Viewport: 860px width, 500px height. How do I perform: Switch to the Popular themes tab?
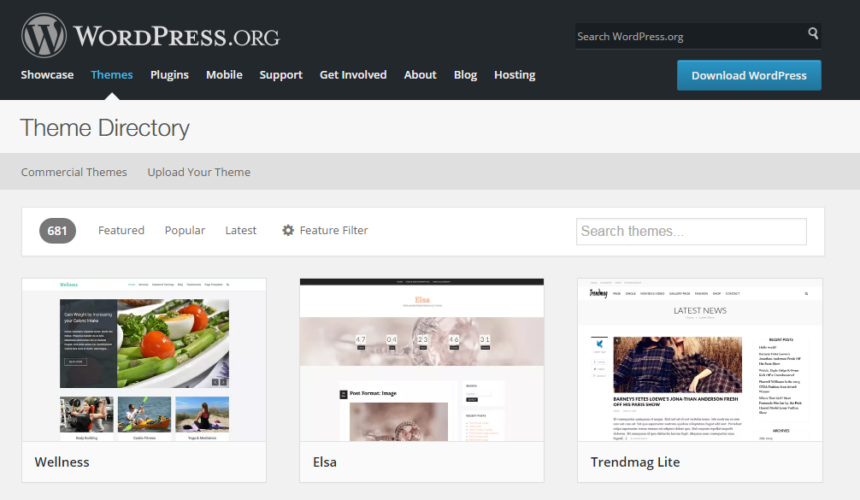[185, 230]
